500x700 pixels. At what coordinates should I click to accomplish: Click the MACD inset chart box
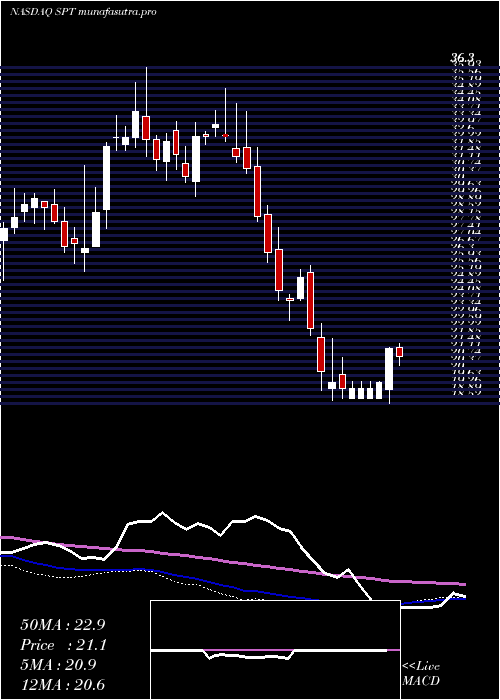[275, 650]
